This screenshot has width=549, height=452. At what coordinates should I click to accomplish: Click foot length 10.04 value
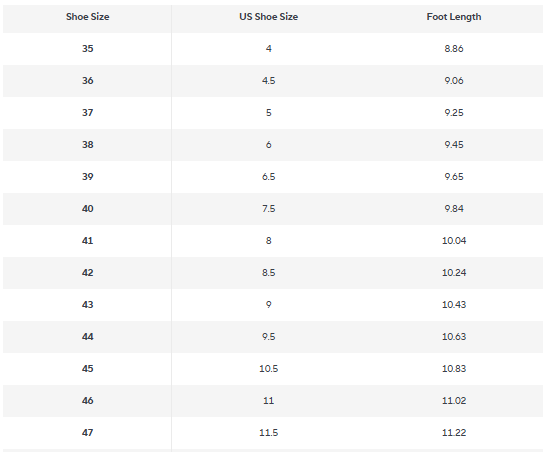(x=454, y=241)
